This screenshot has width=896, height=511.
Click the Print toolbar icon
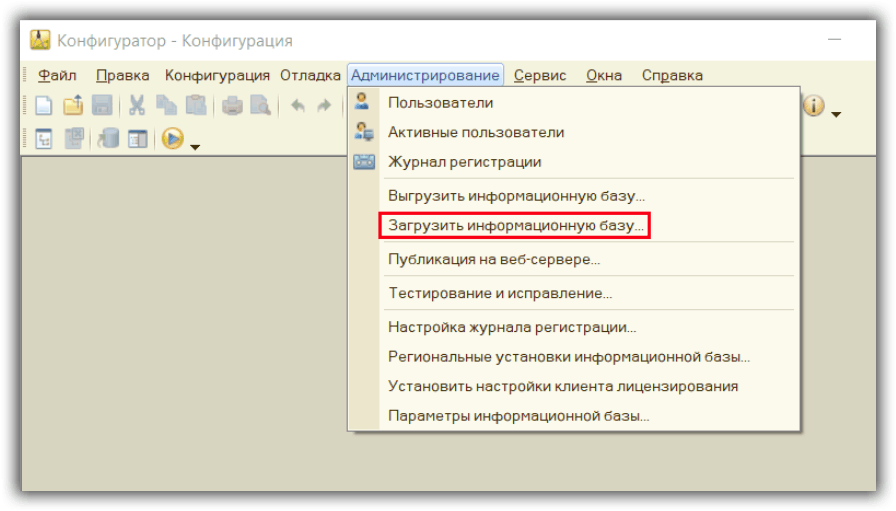232,106
